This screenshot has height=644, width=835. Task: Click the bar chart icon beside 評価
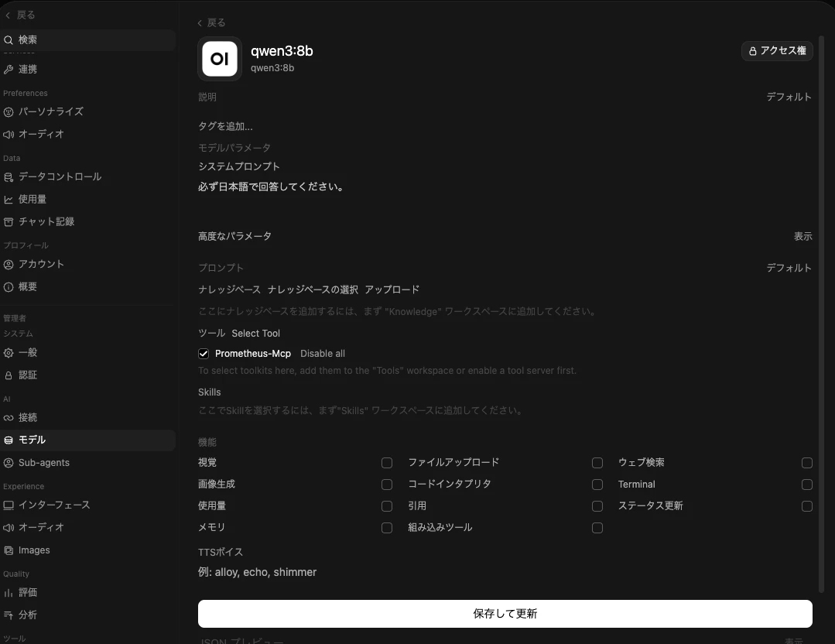[9, 592]
